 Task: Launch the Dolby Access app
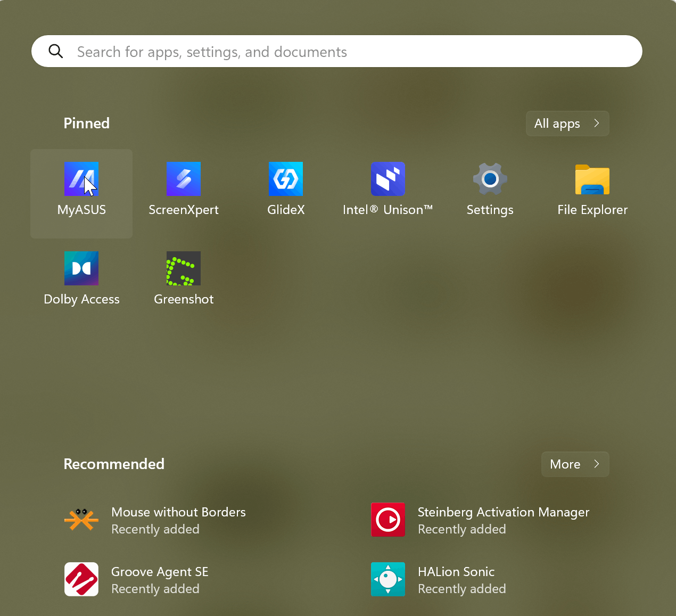81,283
